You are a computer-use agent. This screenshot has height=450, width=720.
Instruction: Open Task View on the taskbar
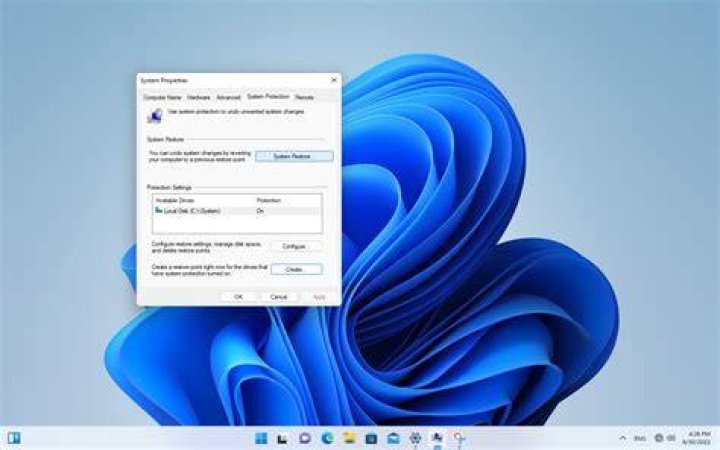tap(282, 439)
